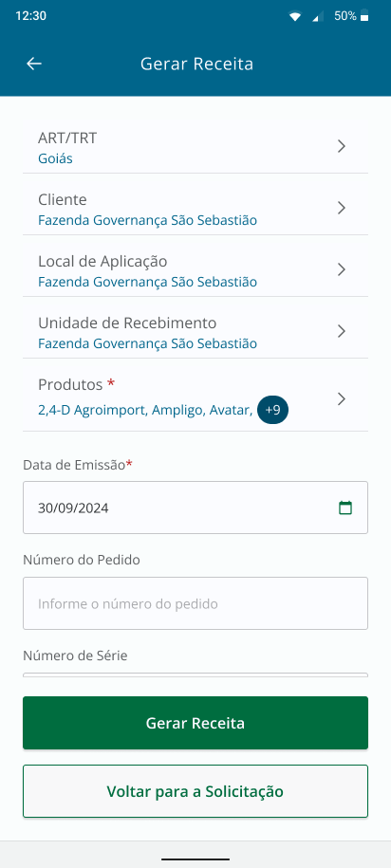Tap the +9 products badge

273,410
